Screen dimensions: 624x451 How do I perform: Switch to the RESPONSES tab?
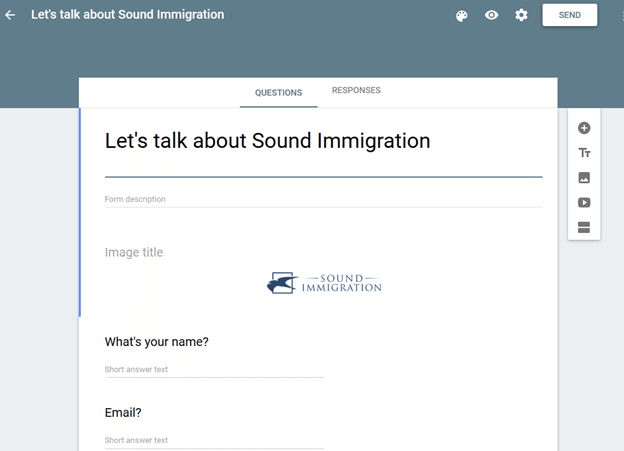[356, 90]
